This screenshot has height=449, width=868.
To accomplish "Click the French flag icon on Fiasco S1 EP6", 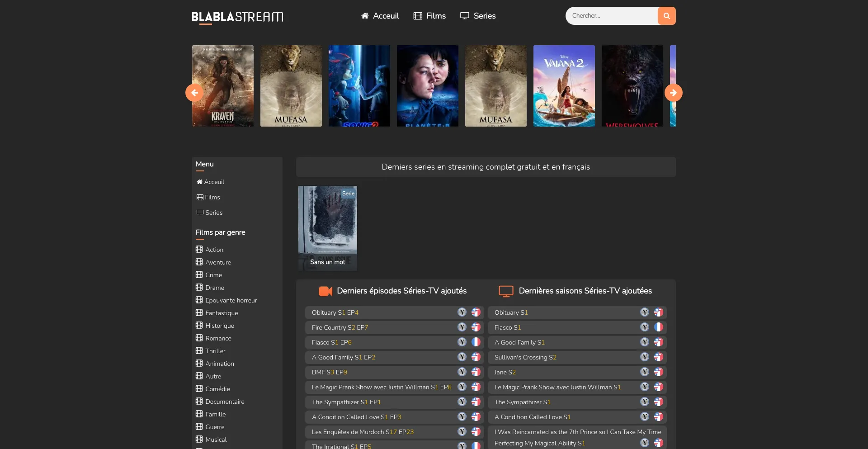I will click(x=476, y=342).
